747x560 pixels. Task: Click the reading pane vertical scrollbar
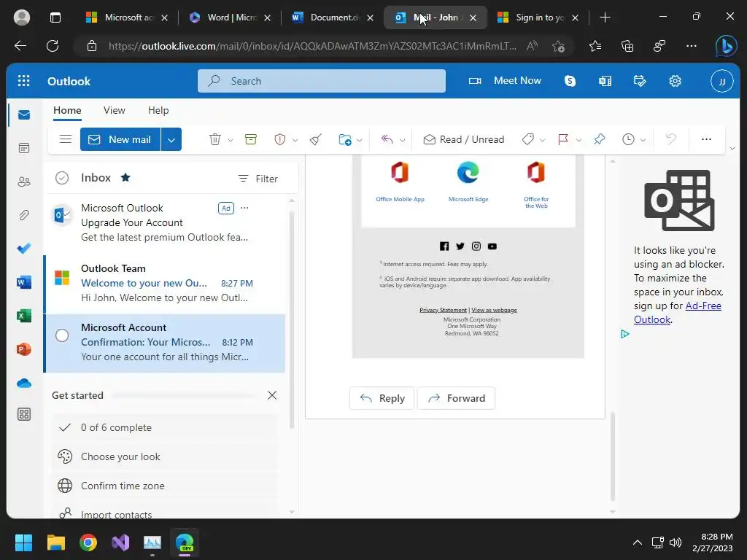[x=613, y=456]
